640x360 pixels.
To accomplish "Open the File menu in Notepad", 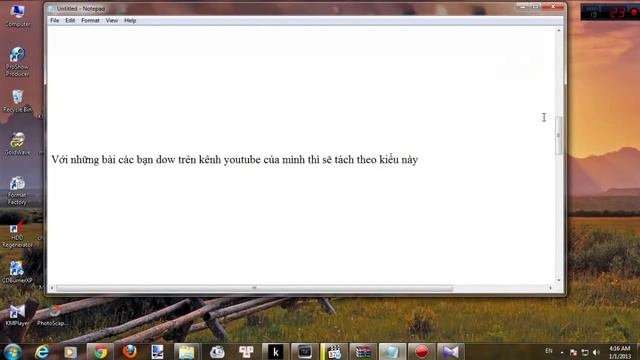I will [54, 20].
